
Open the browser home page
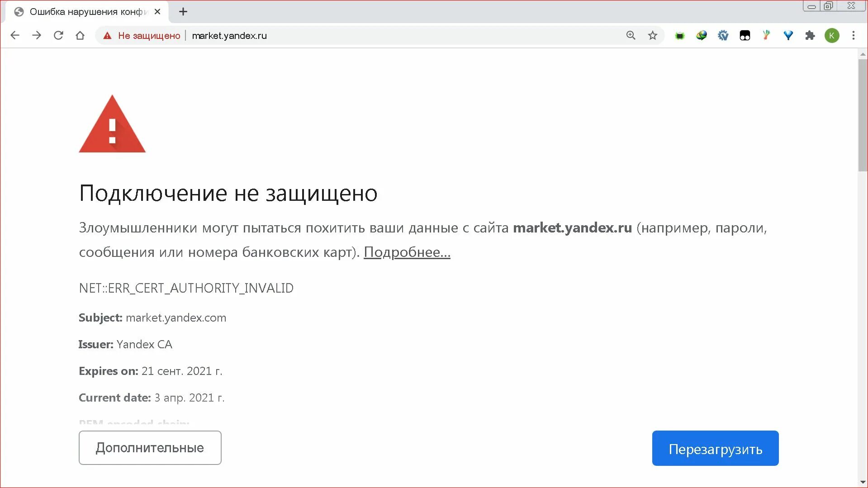pos(80,35)
